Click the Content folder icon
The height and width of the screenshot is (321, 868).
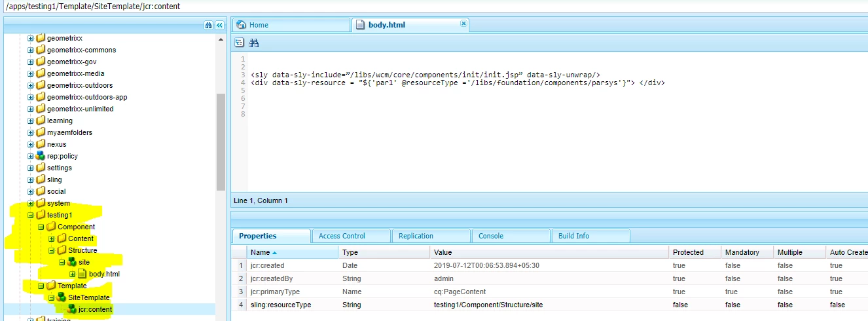click(62, 238)
